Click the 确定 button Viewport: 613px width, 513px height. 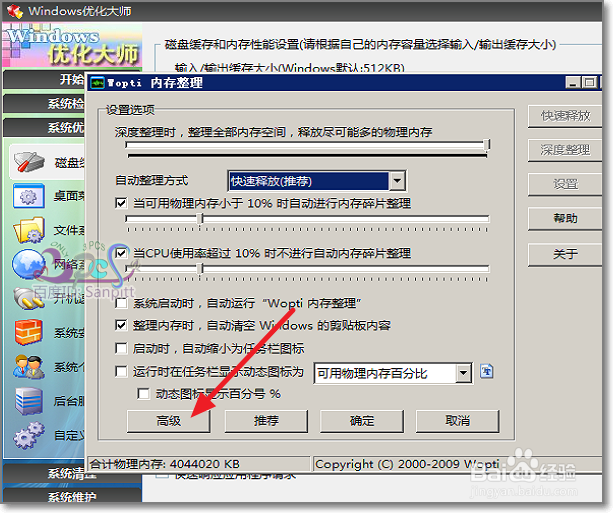[x=362, y=421]
